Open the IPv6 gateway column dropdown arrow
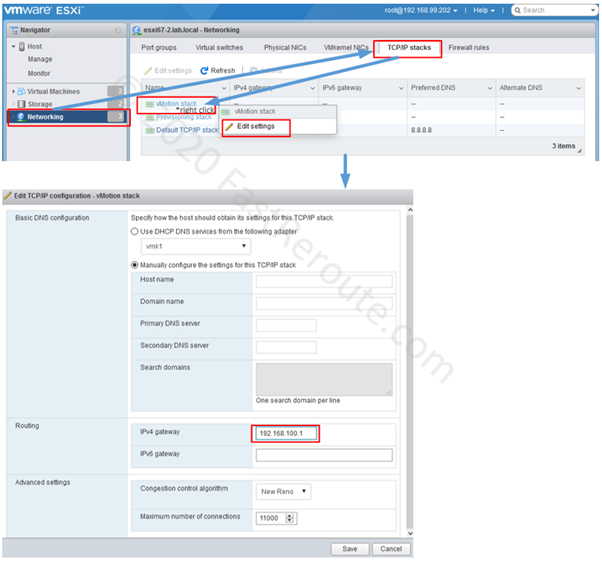 (401, 88)
